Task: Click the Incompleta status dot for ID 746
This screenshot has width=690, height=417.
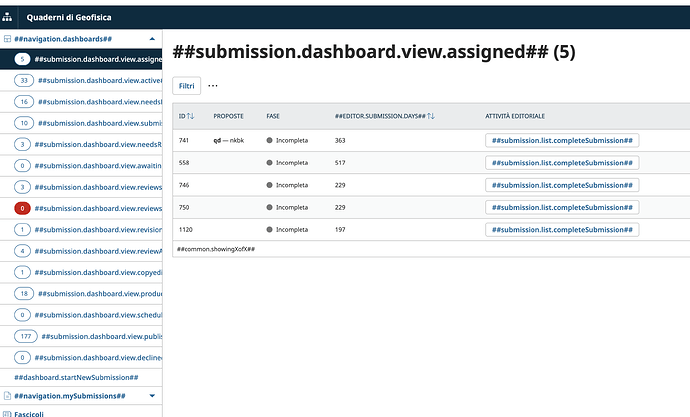Action: point(269,185)
